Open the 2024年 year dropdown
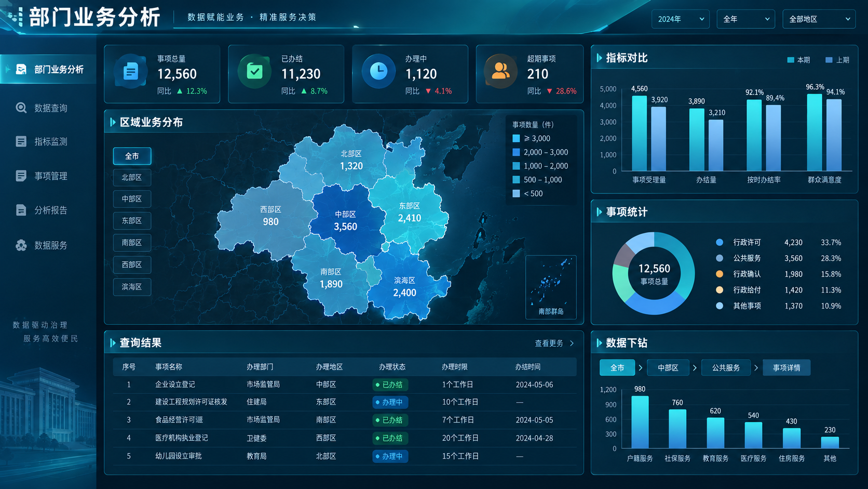The width and height of the screenshot is (868, 489). [x=681, y=19]
